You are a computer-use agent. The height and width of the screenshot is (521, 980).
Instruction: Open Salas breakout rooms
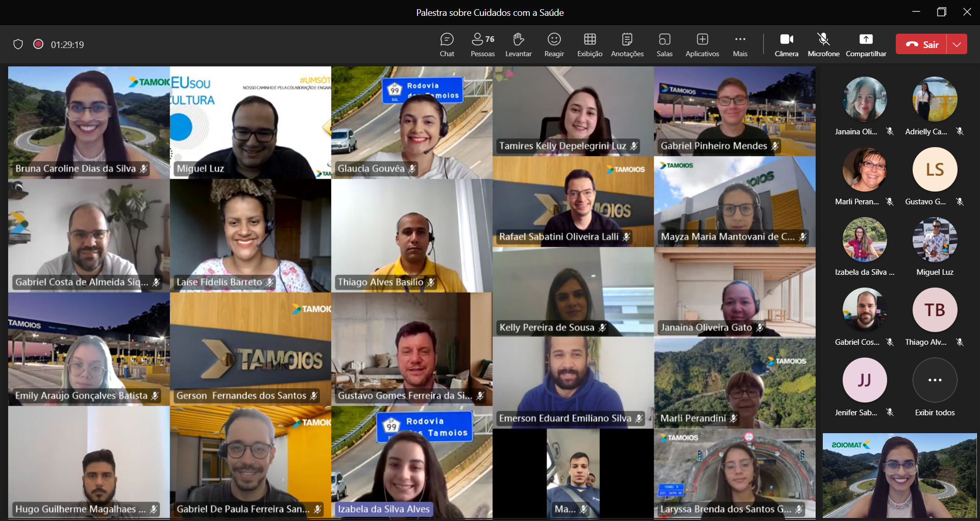tap(664, 44)
